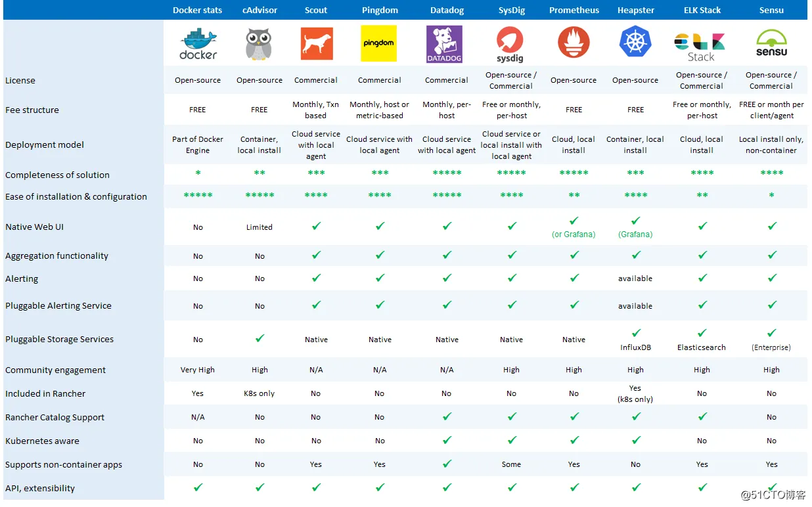Viewport: 812px width, 507px height.
Task: Click the Datadog five-star completeness rating
Action: click(447, 173)
